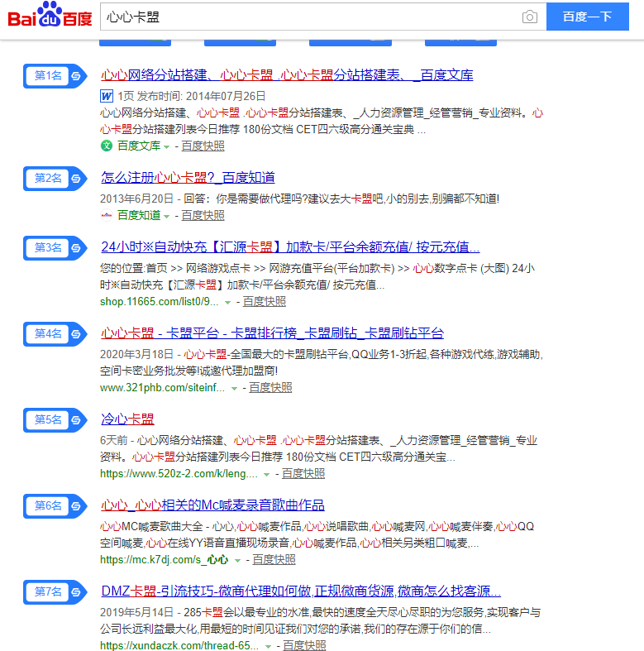Click the 第7名 rank badge

[x=55, y=591]
